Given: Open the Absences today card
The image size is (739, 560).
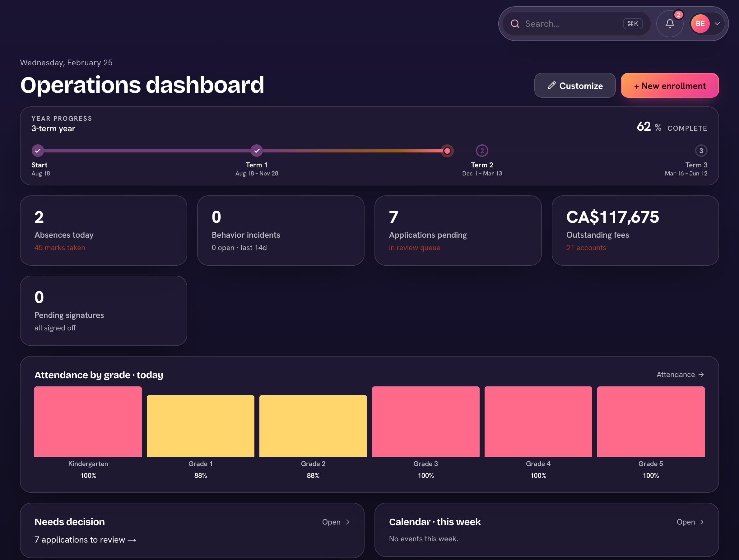Looking at the screenshot, I should (x=104, y=231).
